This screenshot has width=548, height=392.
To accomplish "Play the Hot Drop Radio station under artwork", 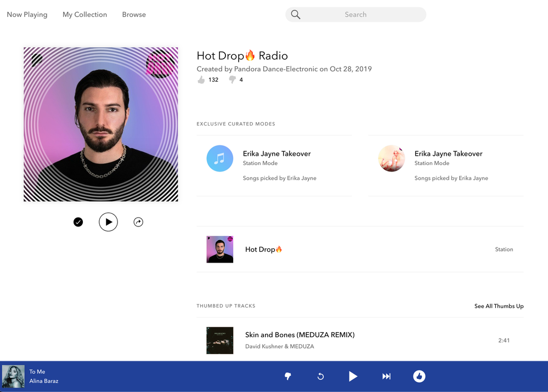I will [x=108, y=222].
